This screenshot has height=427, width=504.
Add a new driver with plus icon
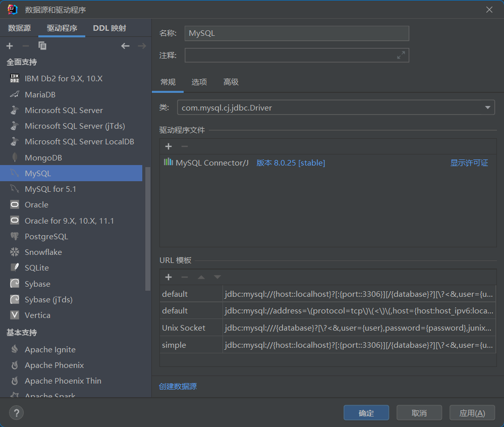(x=10, y=46)
